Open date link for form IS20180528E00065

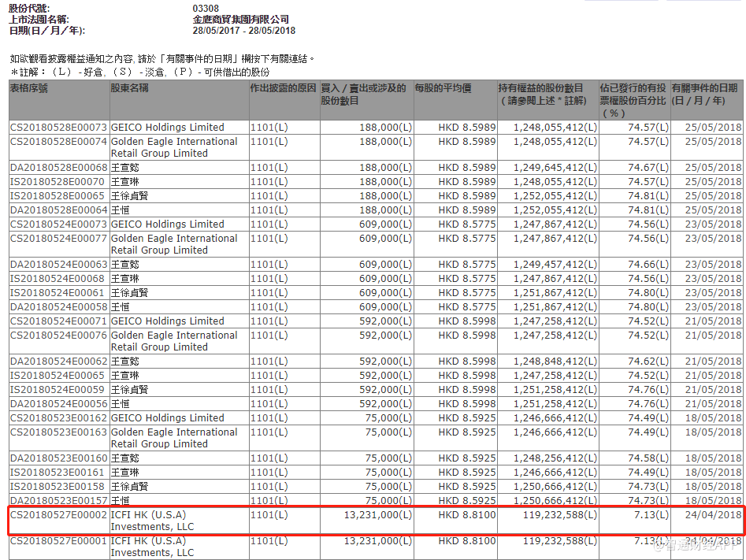[x=713, y=196]
